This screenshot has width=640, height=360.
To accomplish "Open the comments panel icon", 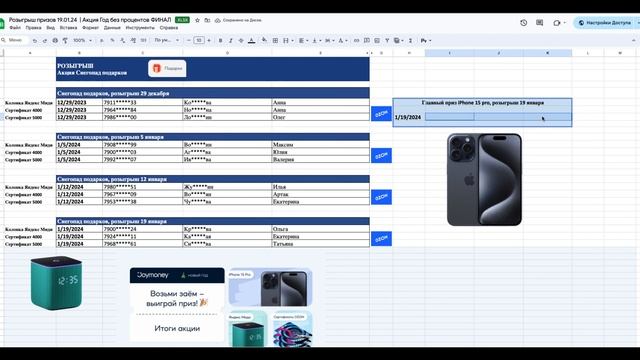I will click(x=540, y=23).
